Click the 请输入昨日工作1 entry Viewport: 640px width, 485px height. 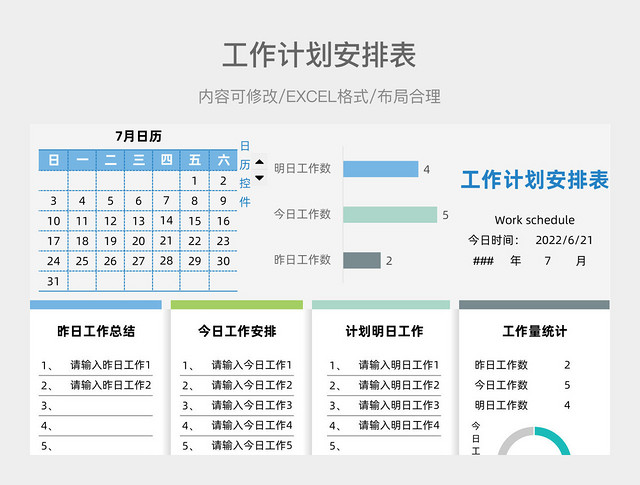111,365
